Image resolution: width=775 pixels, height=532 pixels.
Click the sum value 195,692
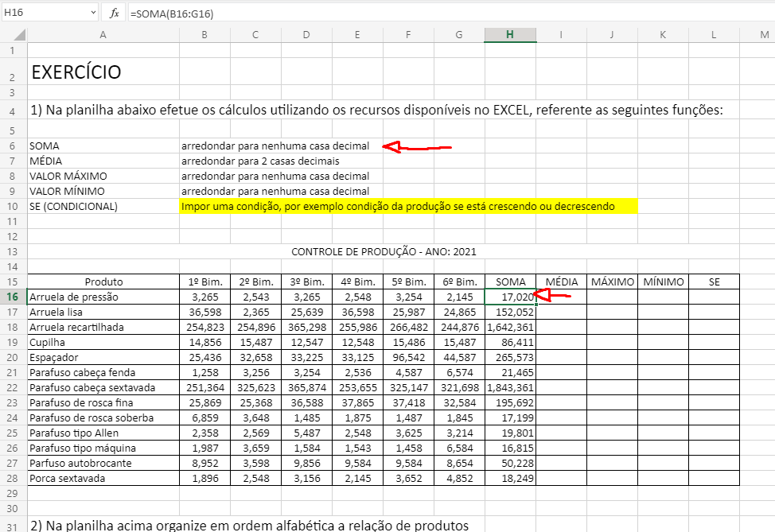point(511,402)
